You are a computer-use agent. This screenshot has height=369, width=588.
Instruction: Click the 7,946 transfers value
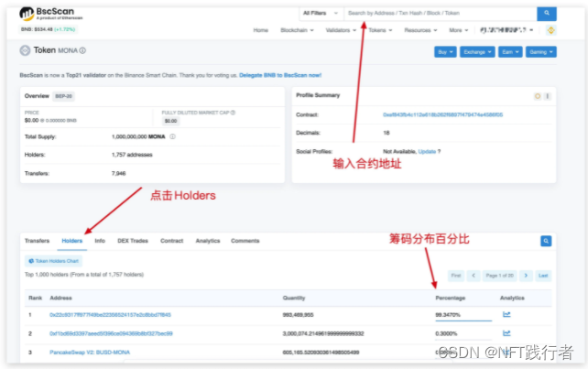pos(118,174)
